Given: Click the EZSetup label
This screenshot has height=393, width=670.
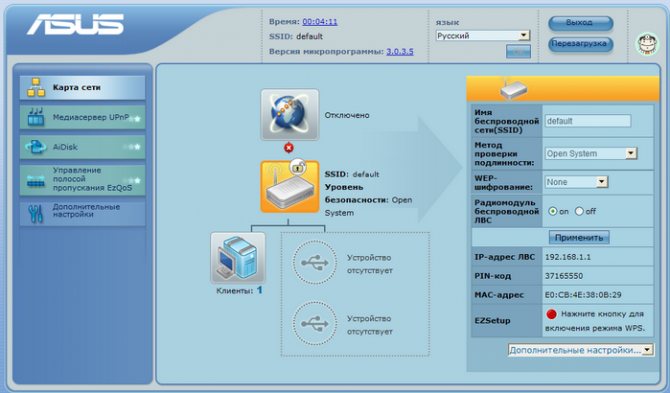Looking at the screenshot, I should (x=492, y=321).
